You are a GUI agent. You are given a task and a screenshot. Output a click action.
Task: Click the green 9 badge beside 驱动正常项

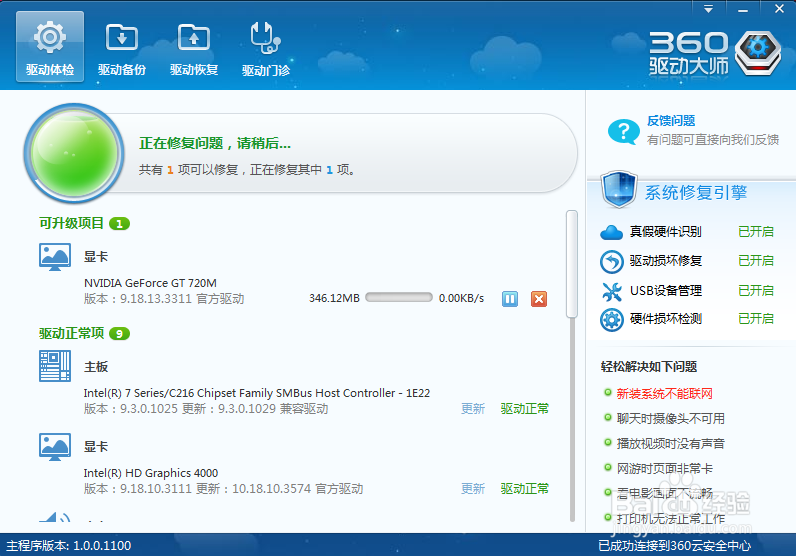(119, 334)
